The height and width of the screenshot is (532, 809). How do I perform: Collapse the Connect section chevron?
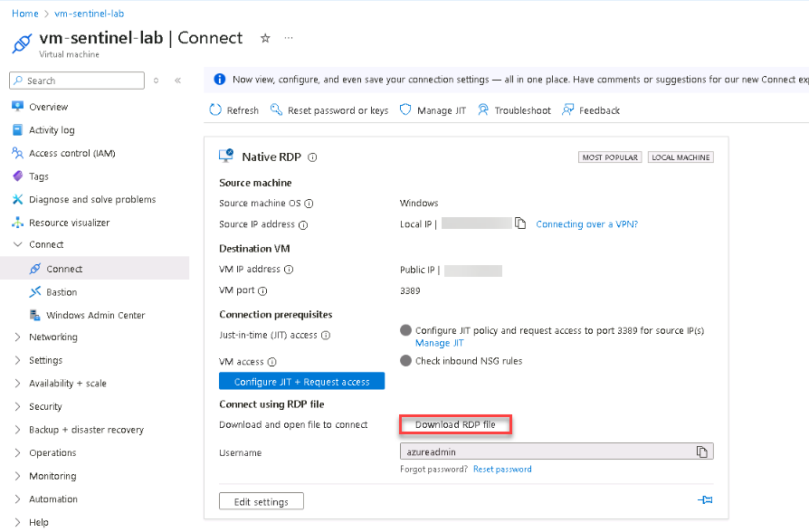17,244
